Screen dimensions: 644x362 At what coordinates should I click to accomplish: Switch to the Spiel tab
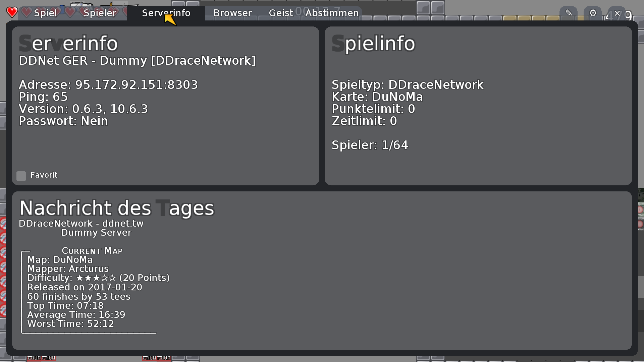click(45, 13)
